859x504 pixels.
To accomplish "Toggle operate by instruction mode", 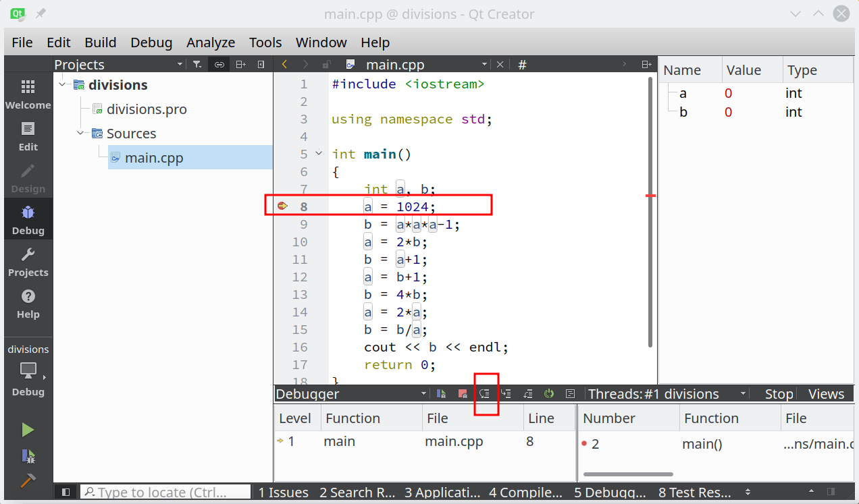I will coord(571,393).
